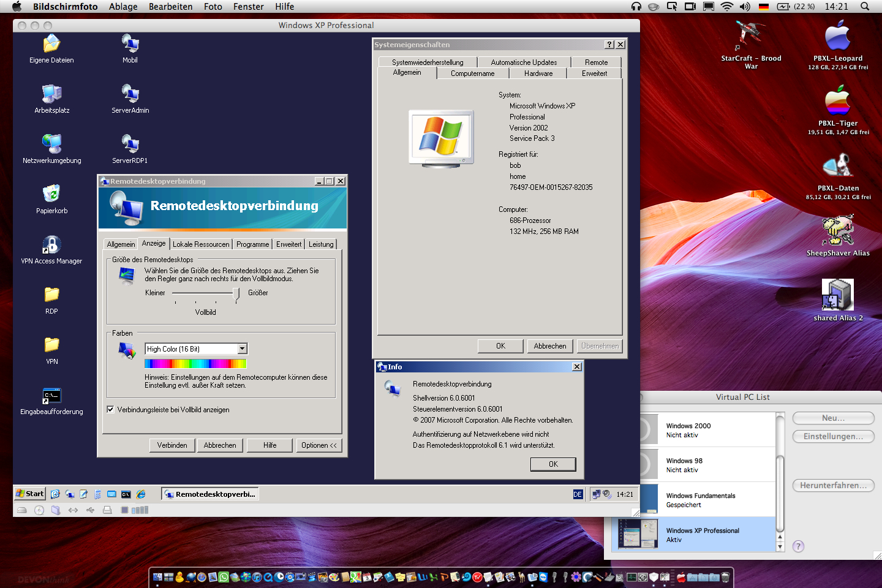Click the Neu... button in Virtual PC List
This screenshot has width=882, height=588.
[833, 418]
